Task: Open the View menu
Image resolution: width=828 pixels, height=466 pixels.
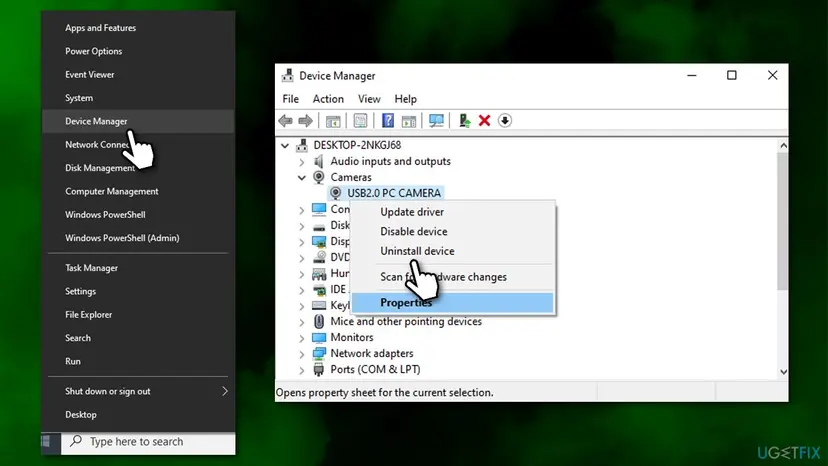Action: [369, 99]
